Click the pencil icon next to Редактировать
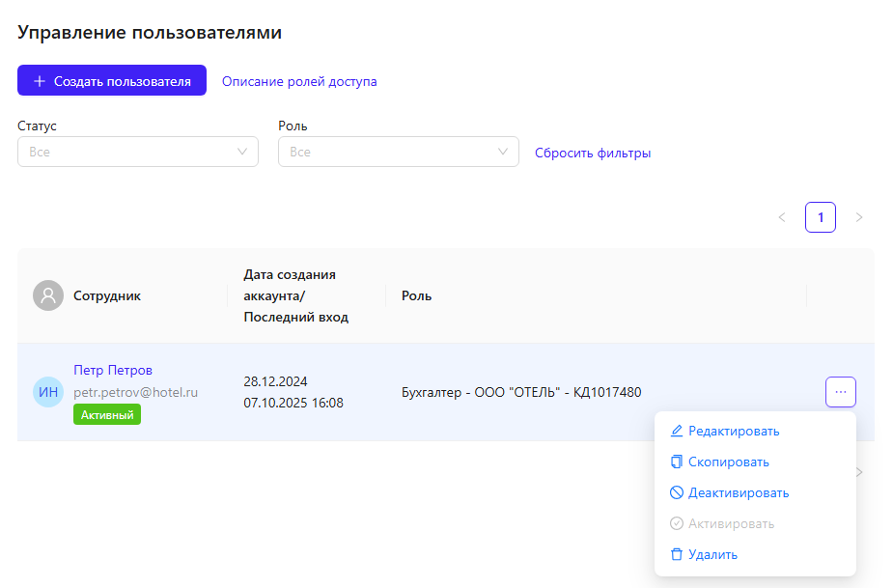 point(677,431)
